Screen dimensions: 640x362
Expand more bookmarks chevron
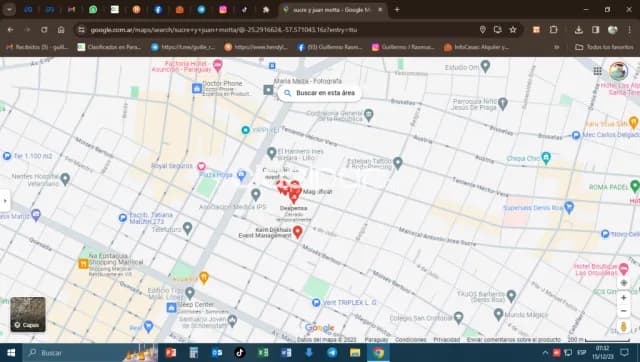tap(556, 47)
